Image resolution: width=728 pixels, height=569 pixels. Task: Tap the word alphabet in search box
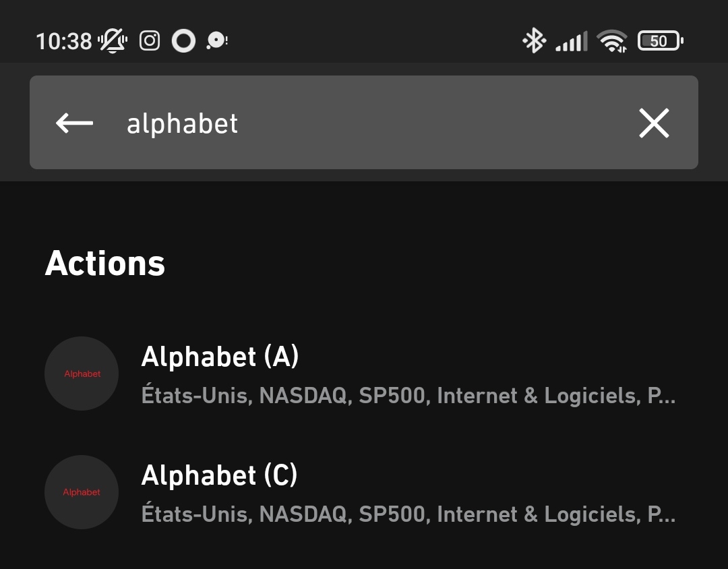point(182,123)
